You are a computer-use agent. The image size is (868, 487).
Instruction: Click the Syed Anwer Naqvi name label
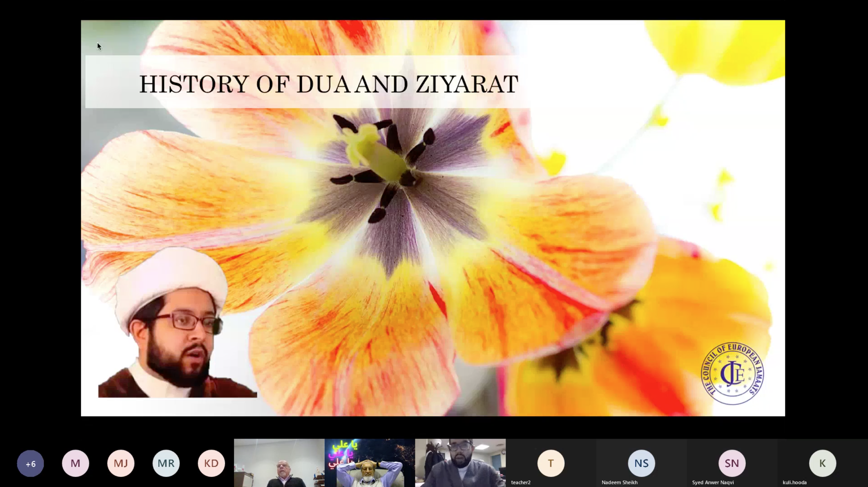point(713,482)
